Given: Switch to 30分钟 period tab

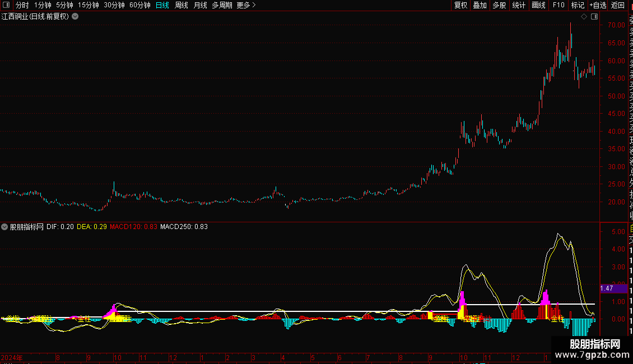Looking at the screenshot, I should click(114, 5).
